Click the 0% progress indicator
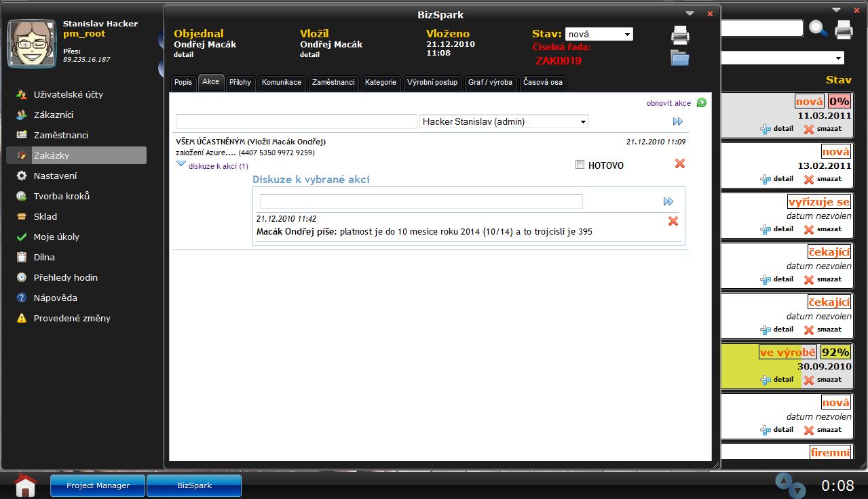868x499 pixels. [839, 102]
